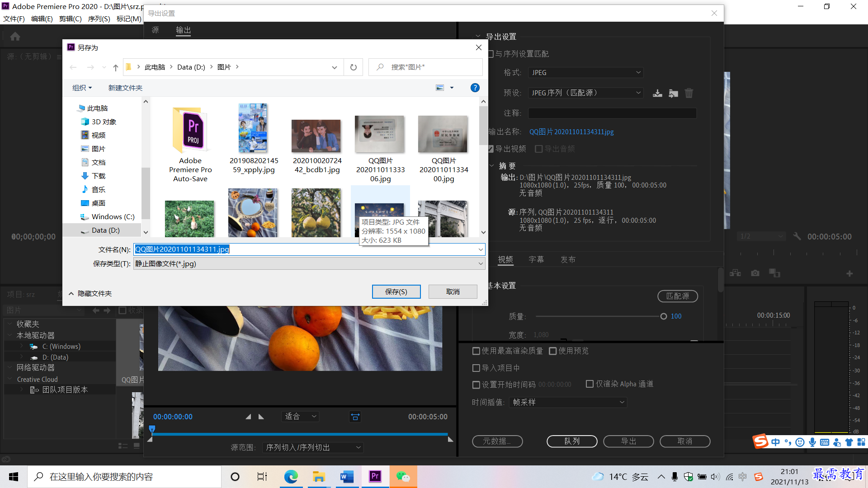Screen dimensions: 868x488
Task: Toggle 导出音频 checkbox
Action: (538, 149)
